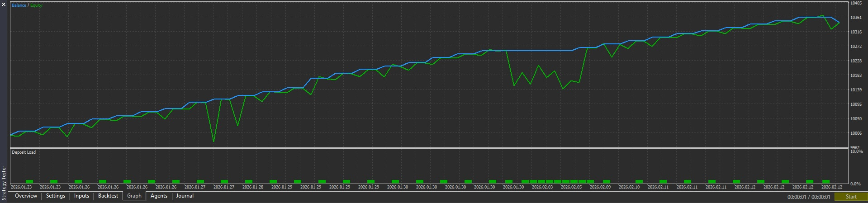
Task: Click the Deposit Load label
Action: (24, 152)
